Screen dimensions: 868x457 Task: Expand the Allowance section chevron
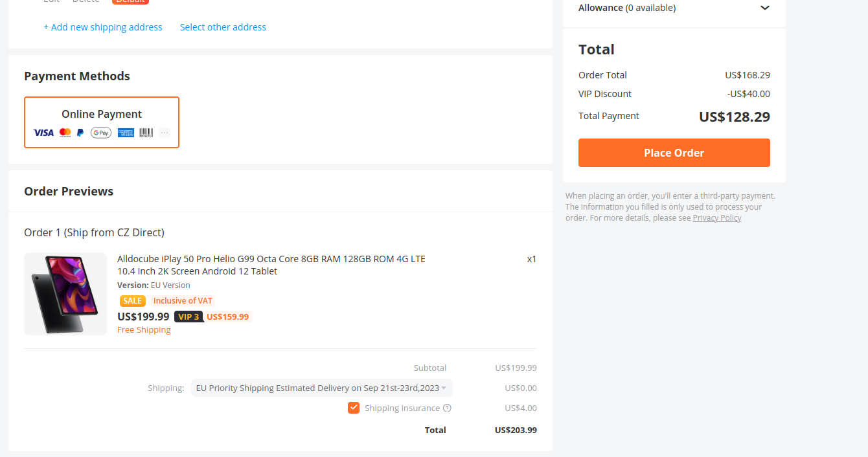765,8
